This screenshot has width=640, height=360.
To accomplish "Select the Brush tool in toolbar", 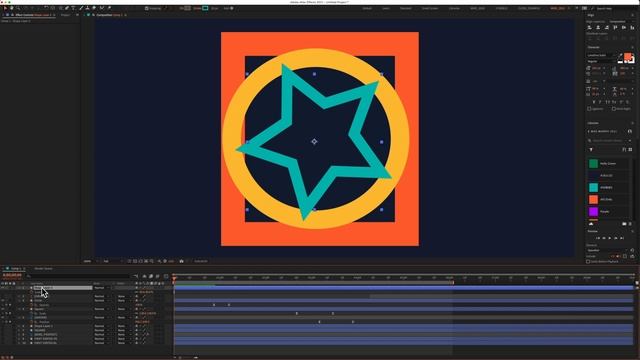I will 80,8.
